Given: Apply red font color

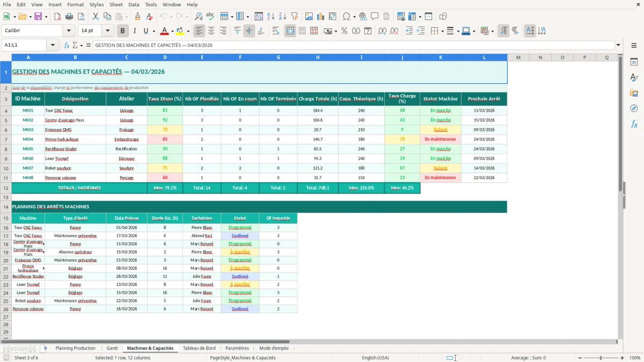Looking at the screenshot, I should pyautogui.click(x=165, y=31).
